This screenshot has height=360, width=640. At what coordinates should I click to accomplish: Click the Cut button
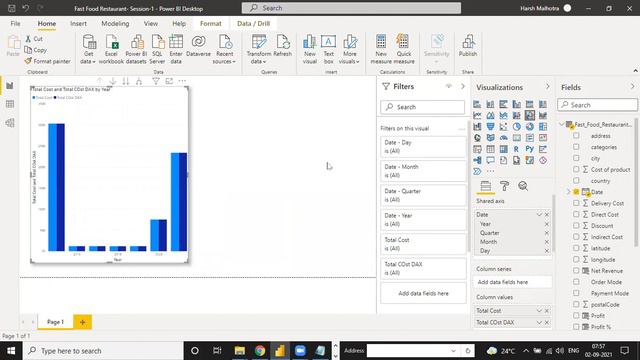(34, 39)
